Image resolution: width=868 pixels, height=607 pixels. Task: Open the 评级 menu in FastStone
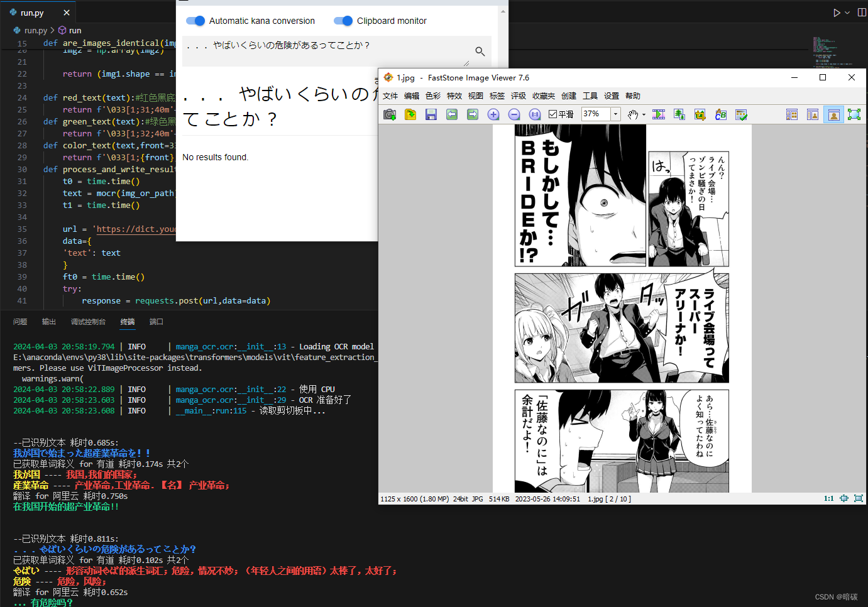click(x=519, y=96)
